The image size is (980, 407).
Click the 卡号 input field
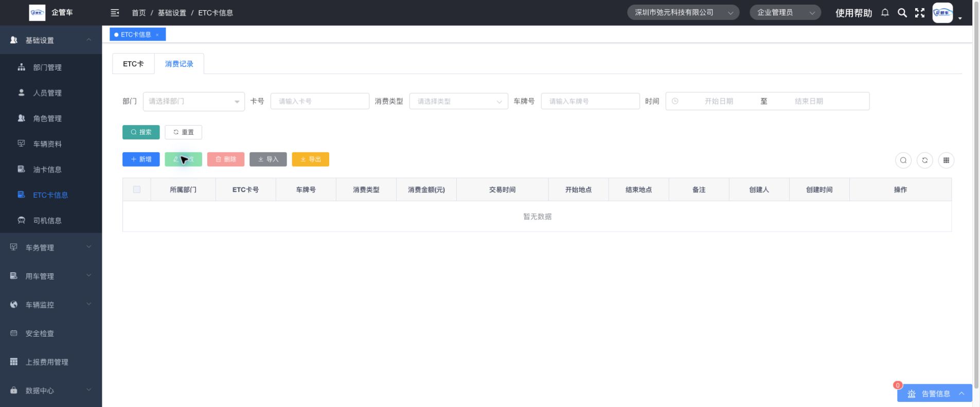(320, 101)
